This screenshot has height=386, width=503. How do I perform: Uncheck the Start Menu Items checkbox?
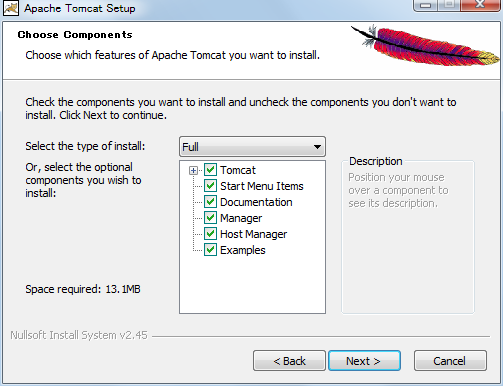coord(210,186)
